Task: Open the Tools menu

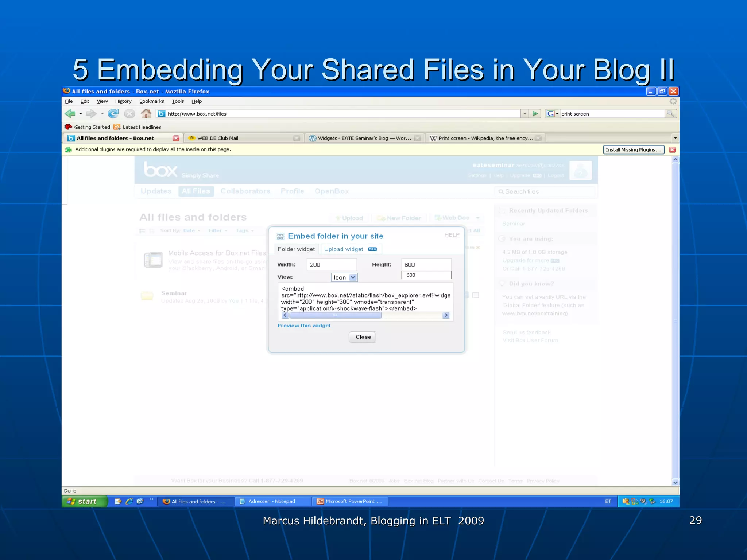Action: click(x=178, y=101)
